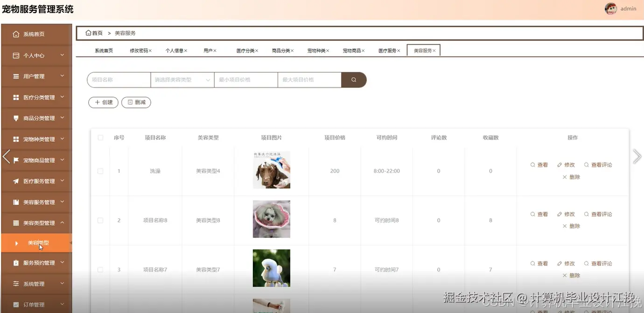Focus the 项目名称 search field

click(x=119, y=80)
